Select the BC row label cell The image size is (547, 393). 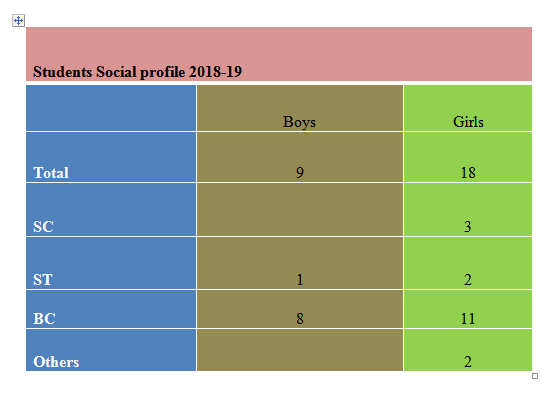click(x=111, y=309)
